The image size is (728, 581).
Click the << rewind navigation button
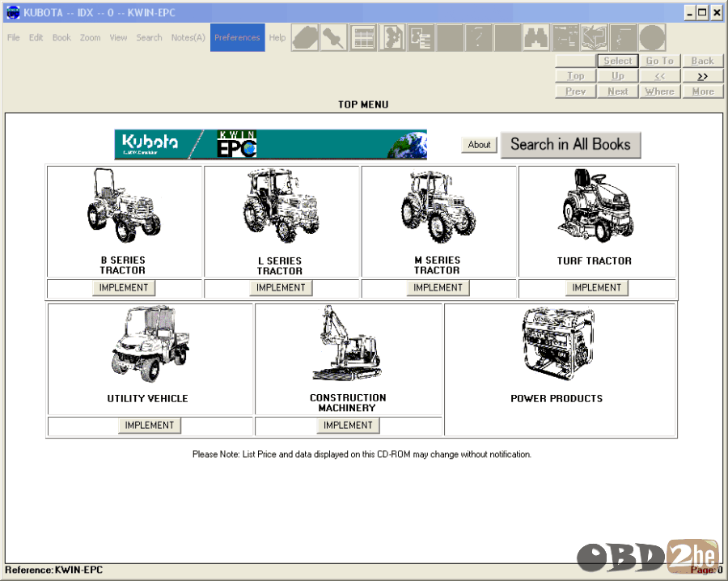click(x=660, y=76)
